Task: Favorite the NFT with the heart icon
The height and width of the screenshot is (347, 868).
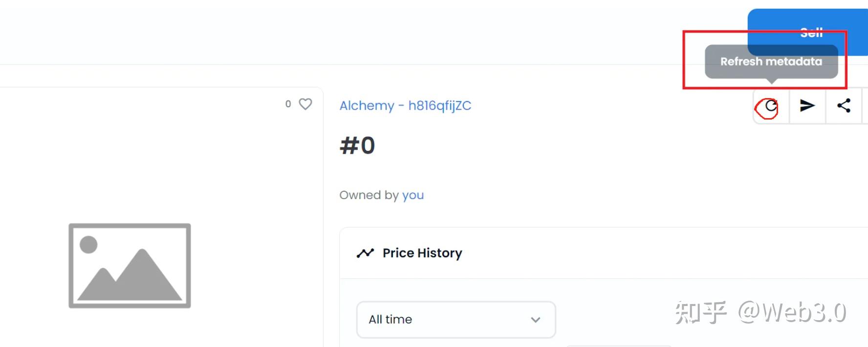Action: point(305,104)
